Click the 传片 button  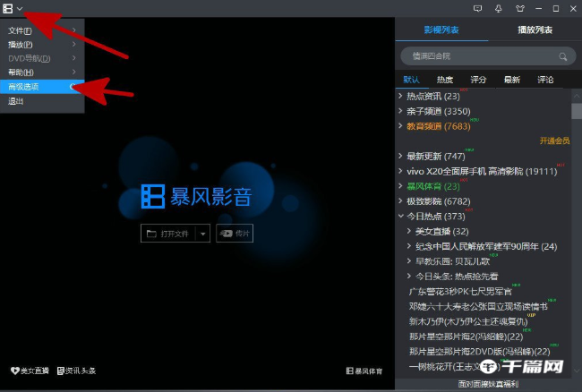[x=235, y=234]
